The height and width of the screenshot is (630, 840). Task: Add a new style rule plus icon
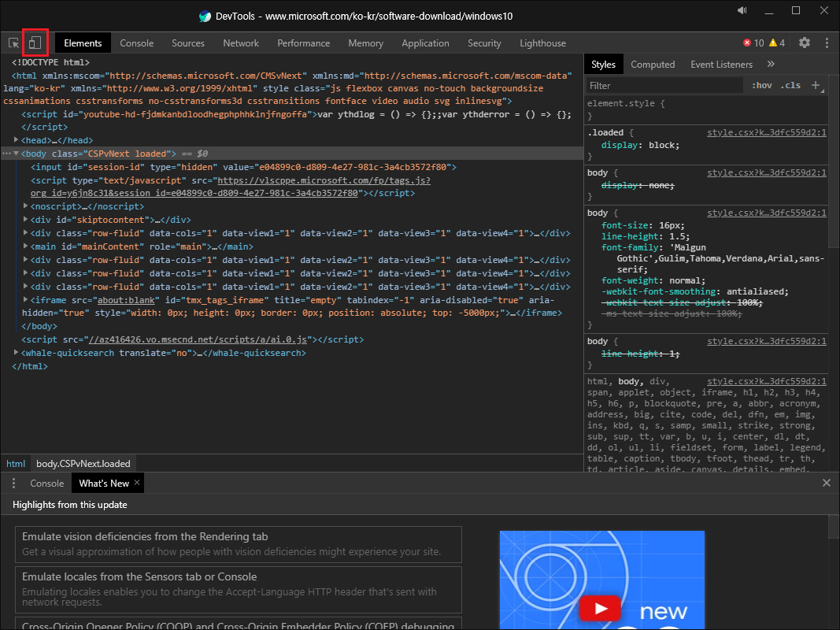coord(816,85)
